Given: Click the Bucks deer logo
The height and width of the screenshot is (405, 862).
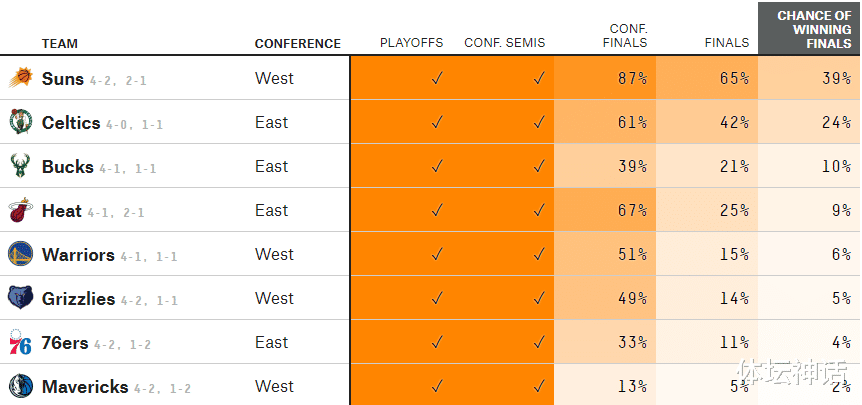Looking at the screenshot, I should pyautogui.click(x=20, y=166).
